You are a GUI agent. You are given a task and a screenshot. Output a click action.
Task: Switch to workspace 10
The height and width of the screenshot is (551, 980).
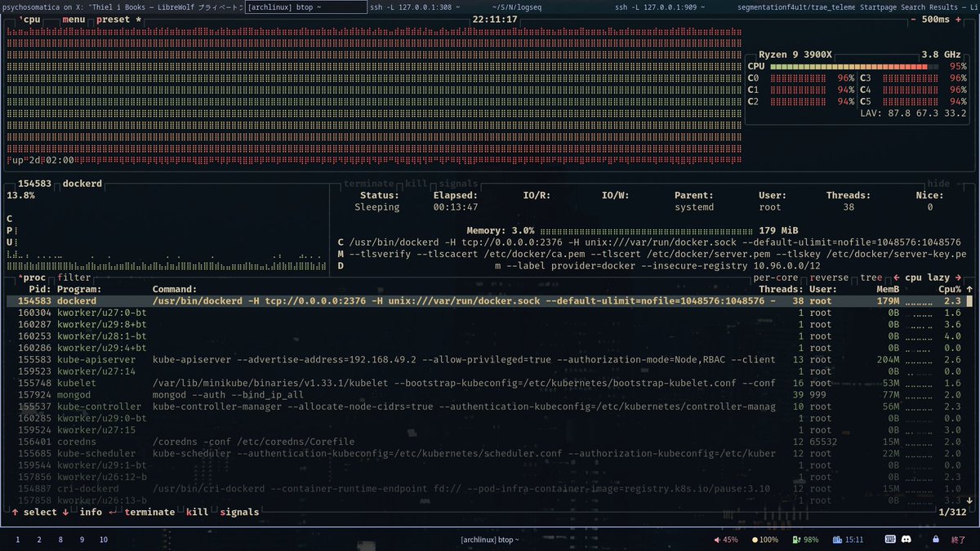click(103, 540)
